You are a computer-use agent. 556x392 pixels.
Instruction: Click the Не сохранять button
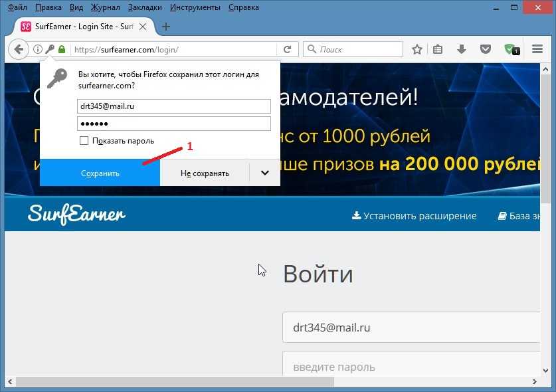[x=205, y=173]
